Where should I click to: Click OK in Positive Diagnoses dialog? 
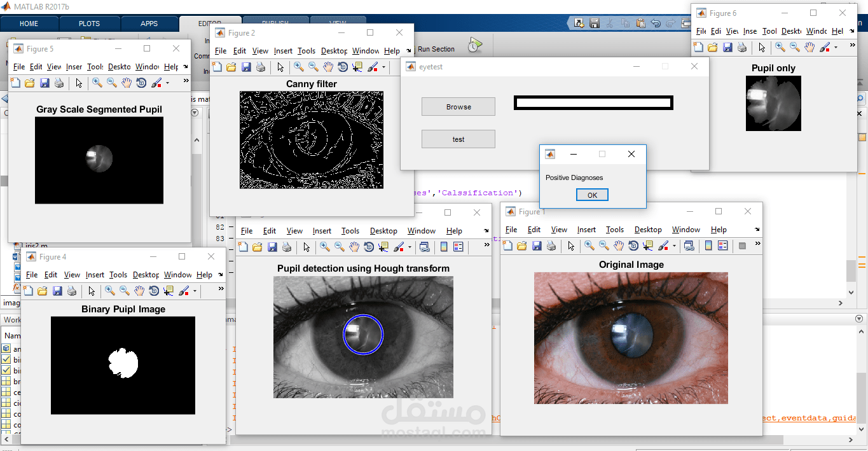[592, 195]
